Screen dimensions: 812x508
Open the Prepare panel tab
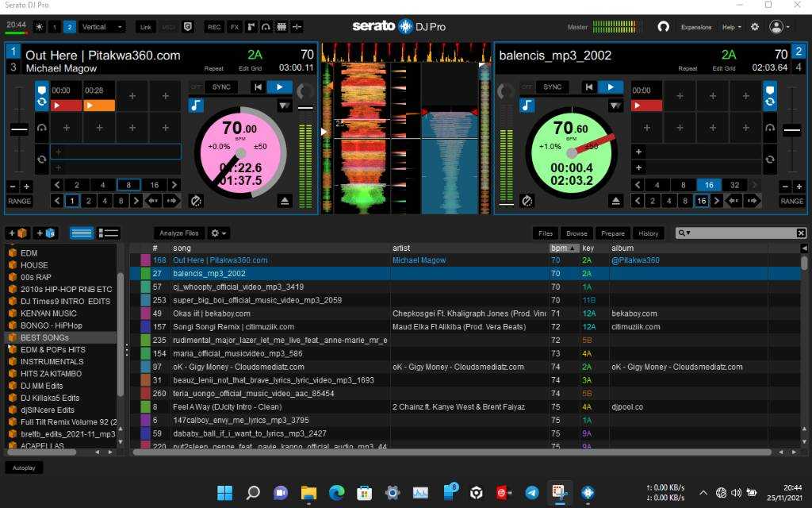tap(613, 233)
